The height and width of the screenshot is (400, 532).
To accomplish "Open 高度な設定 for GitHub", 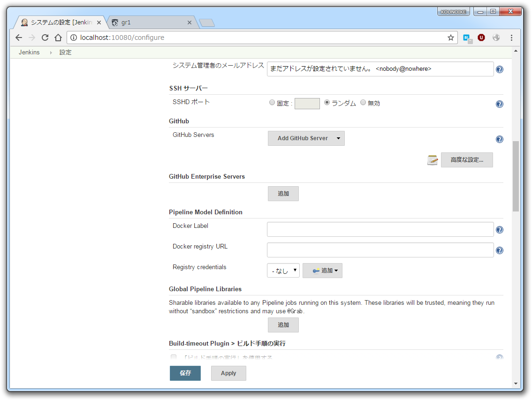I will coord(466,160).
